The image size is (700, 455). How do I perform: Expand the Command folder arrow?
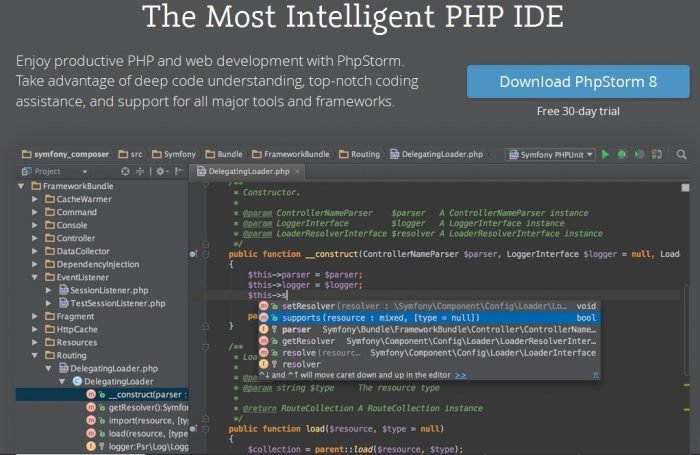coord(35,212)
